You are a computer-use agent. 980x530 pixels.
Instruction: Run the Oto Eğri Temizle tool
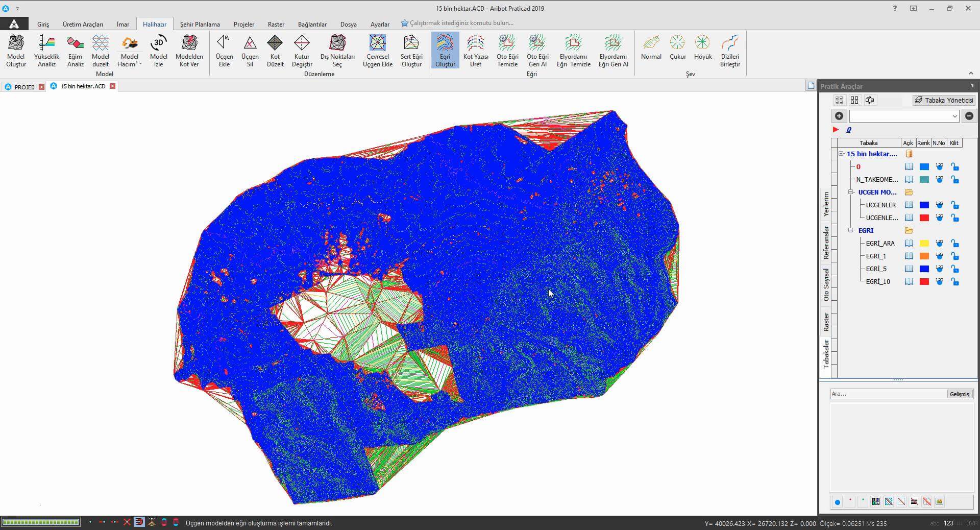click(x=507, y=51)
